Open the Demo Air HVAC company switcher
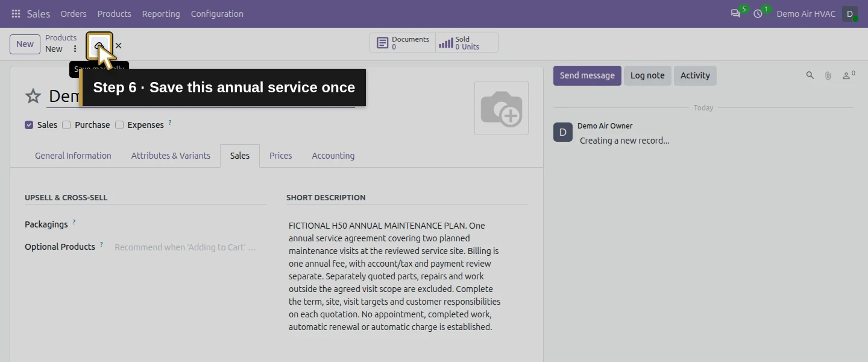868x362 pixels. pyautogui.click(x=806, y=14)
